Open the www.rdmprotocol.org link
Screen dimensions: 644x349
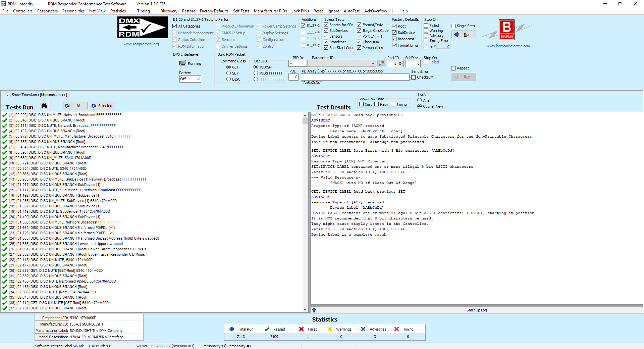(141, 44)
